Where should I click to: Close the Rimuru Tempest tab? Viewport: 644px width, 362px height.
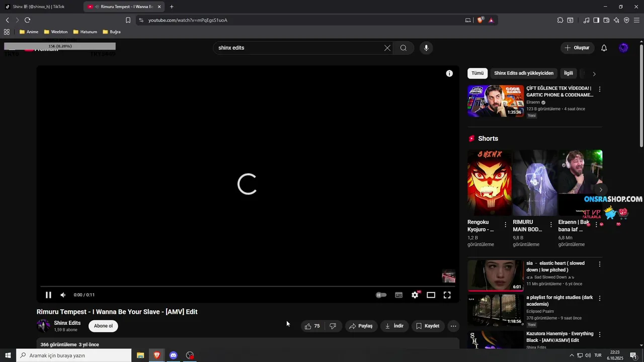click(x=159, y=7)
